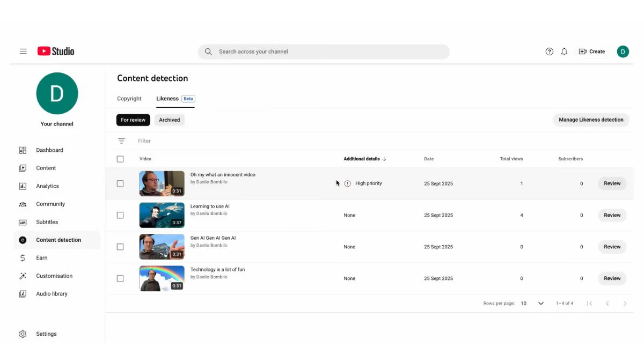Screen dimensions: 644x362
Task: Review the 'Gen AI Gen AI Gen AI' video
Action: point(612,247)
